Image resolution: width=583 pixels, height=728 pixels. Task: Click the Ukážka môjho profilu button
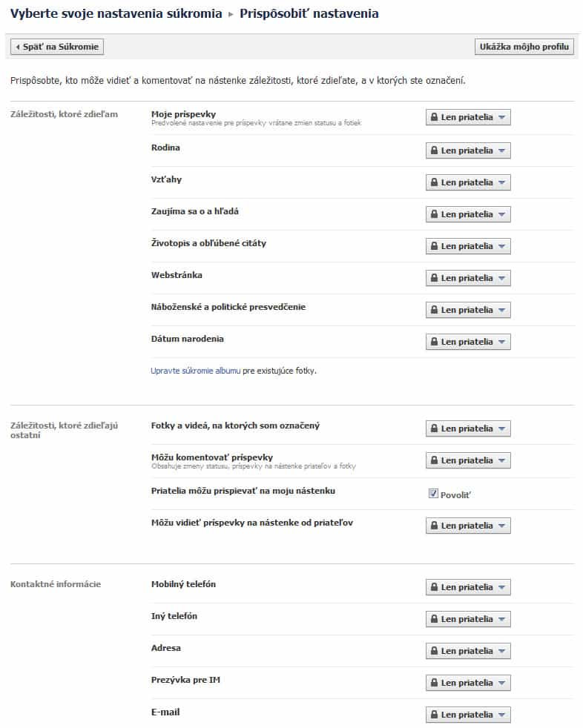(524, 47)
